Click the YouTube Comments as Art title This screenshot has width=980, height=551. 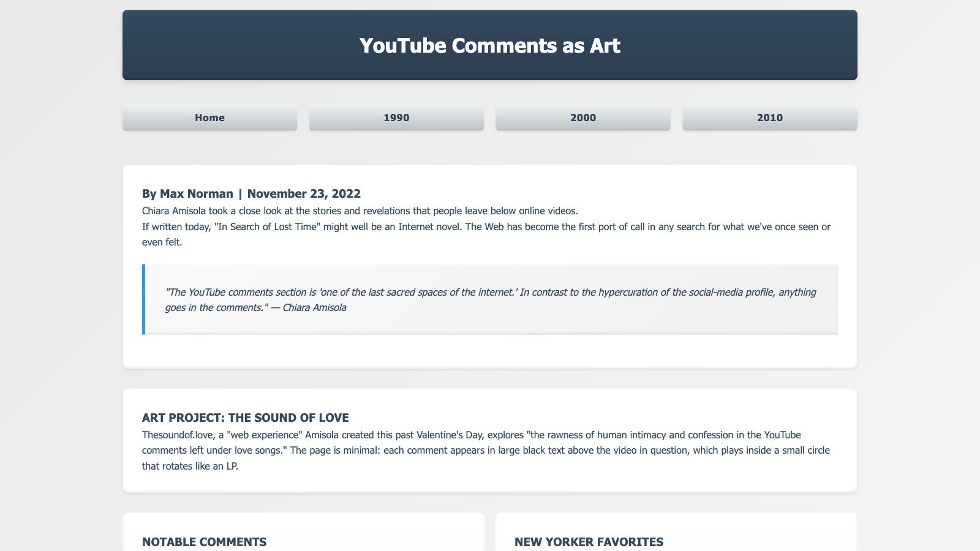point(490,45)
